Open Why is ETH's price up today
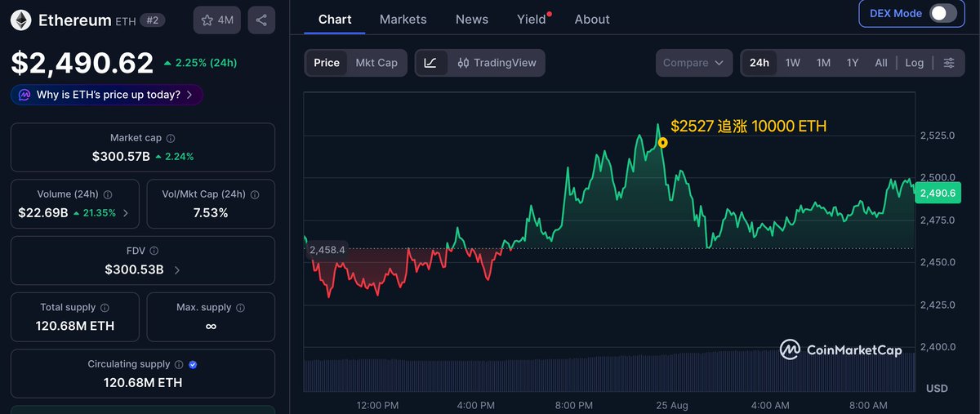The height and width of the screenshot is (414, 980). pos(107,95)
